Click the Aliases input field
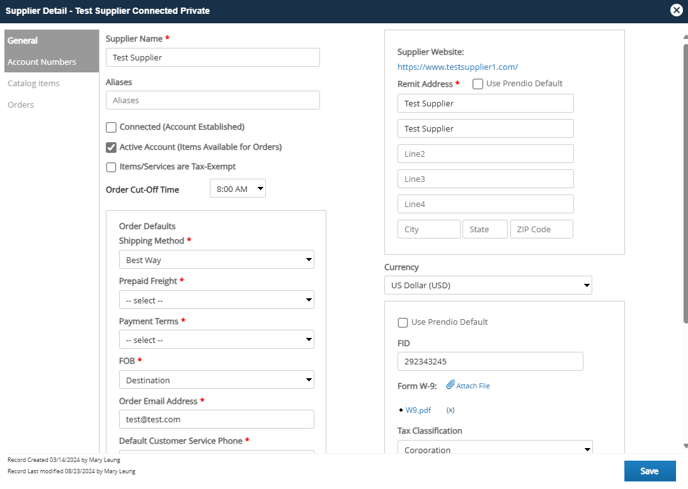Screen dimensions: 688x489 pos(213,100)
